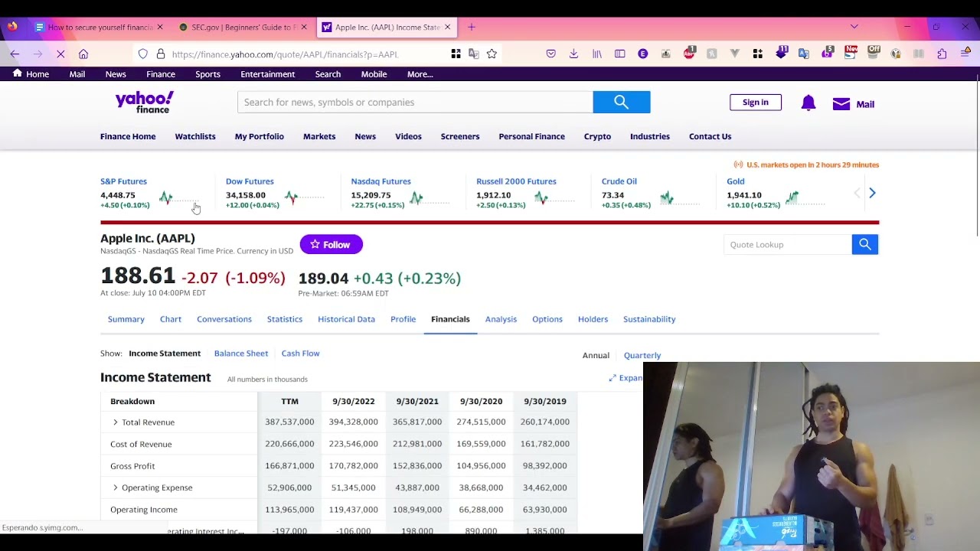Close the SEC.gov tab
Image resolution: width=980 pixels, height=551 pixels.
coord(303,27)
